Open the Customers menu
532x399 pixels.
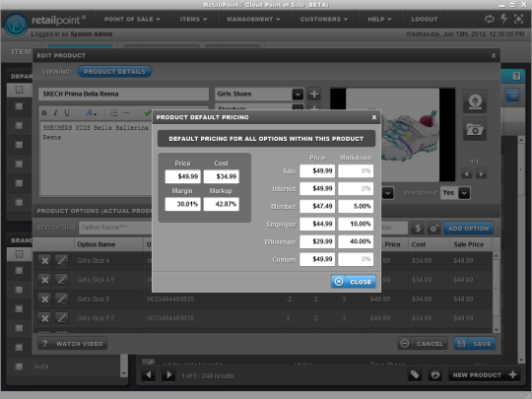tap(324, 20)
